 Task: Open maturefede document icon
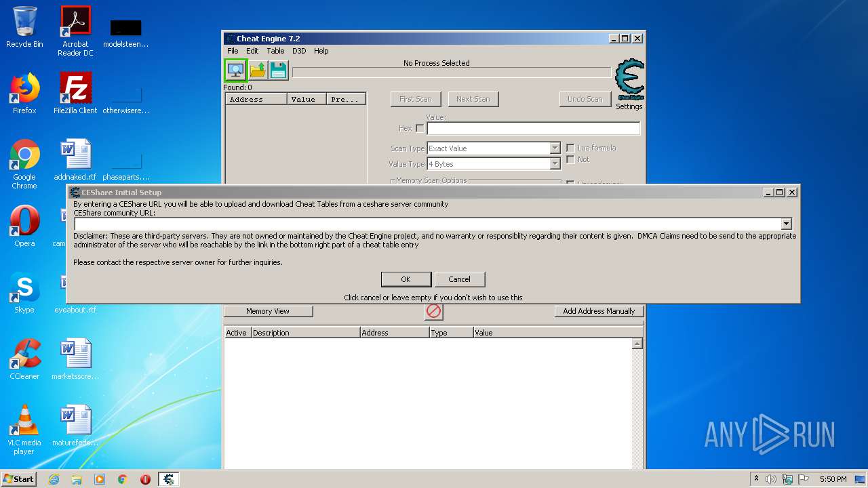pos(75,426)
